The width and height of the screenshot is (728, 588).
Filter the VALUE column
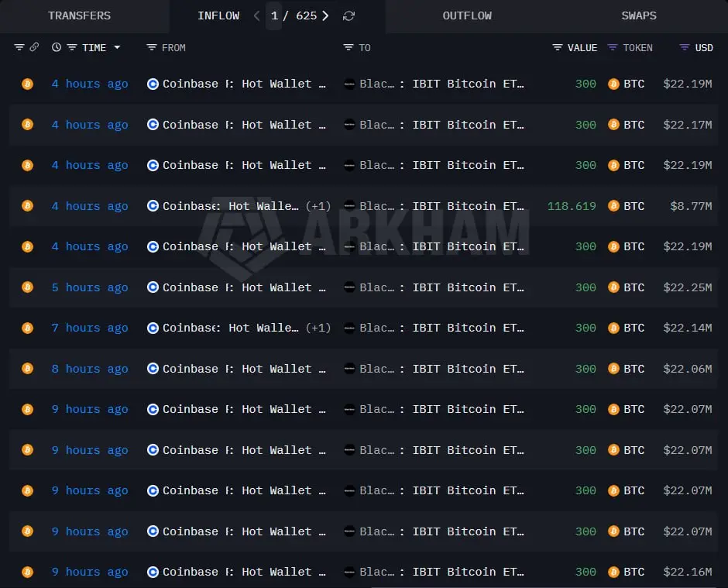(x=557, y=47)
